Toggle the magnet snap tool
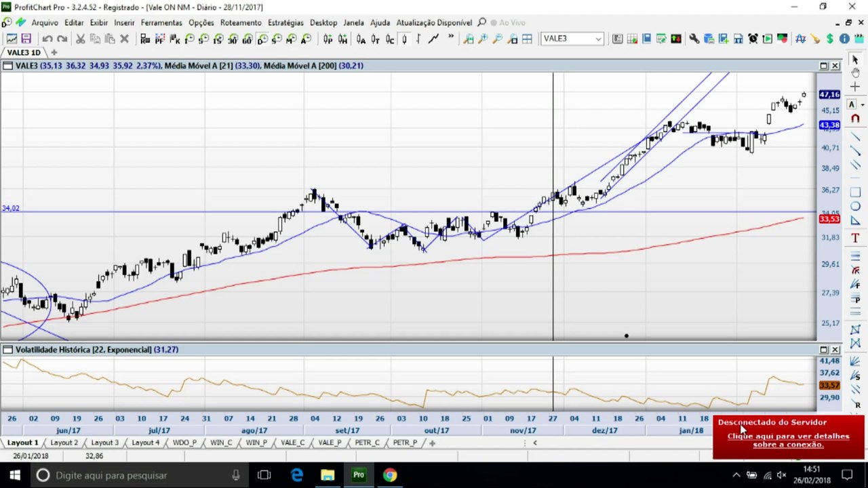868x488 pixels. click(854, 119)
